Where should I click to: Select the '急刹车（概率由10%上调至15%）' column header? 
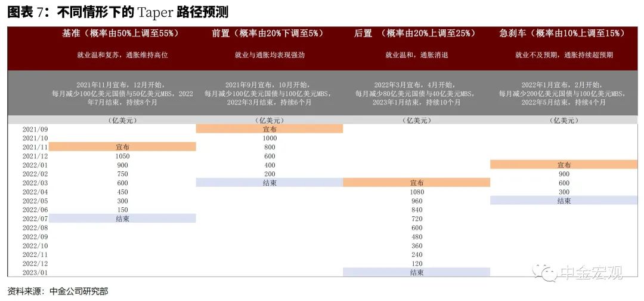(x=563, y=33)
